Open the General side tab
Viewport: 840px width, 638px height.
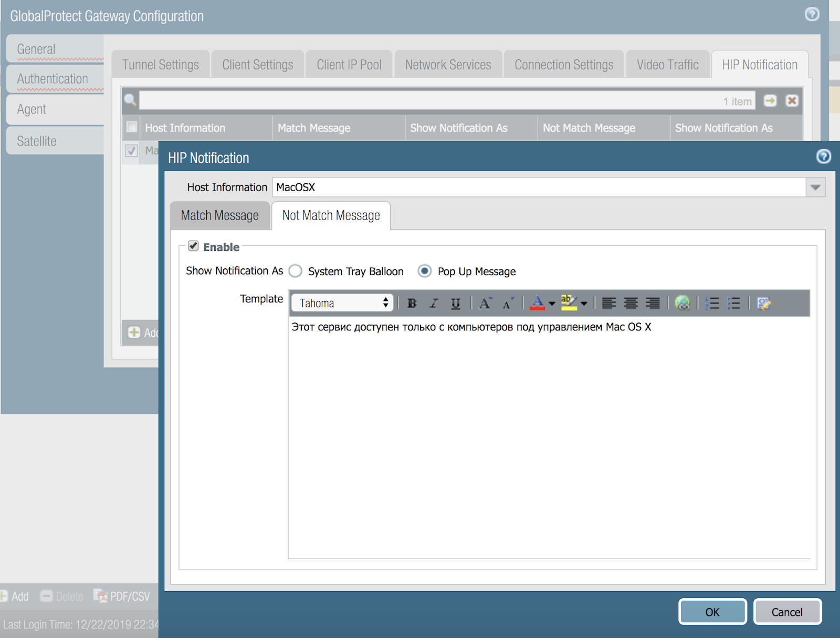[55, 49]
